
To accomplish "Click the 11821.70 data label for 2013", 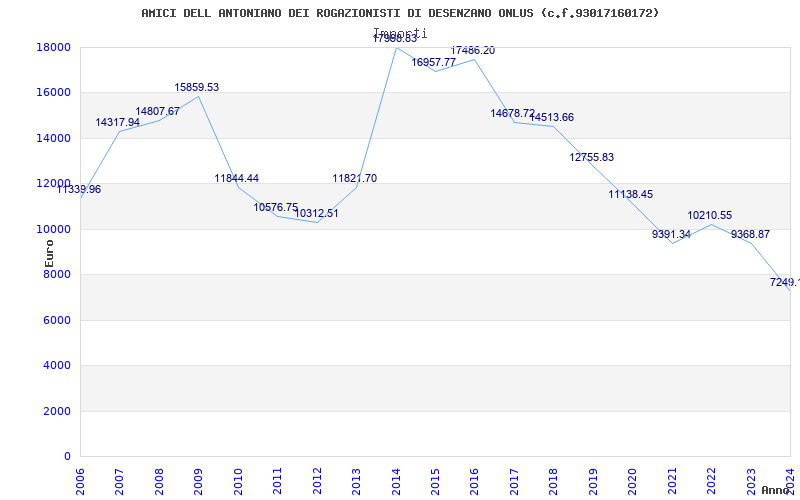I will [x=355, y=178].
